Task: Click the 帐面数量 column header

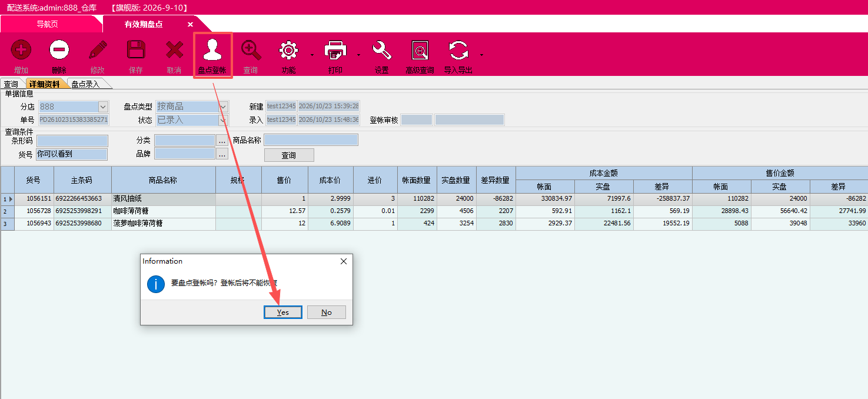Action: 417,180
